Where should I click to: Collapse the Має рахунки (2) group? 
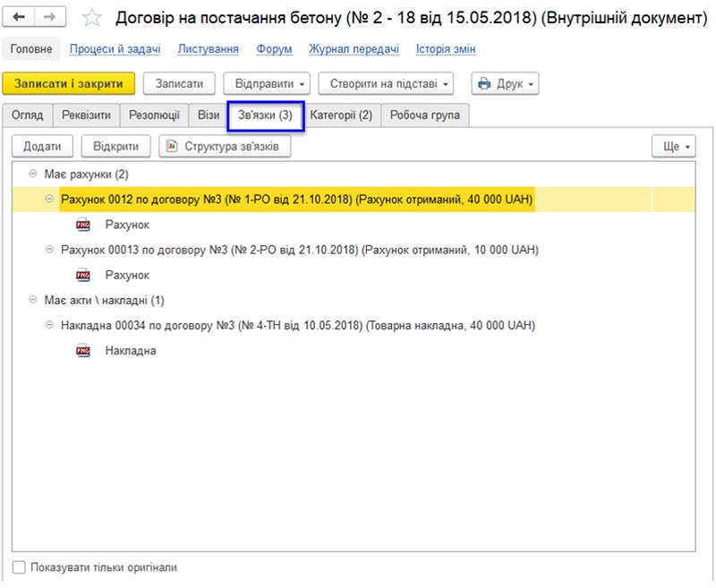[32, 174]
